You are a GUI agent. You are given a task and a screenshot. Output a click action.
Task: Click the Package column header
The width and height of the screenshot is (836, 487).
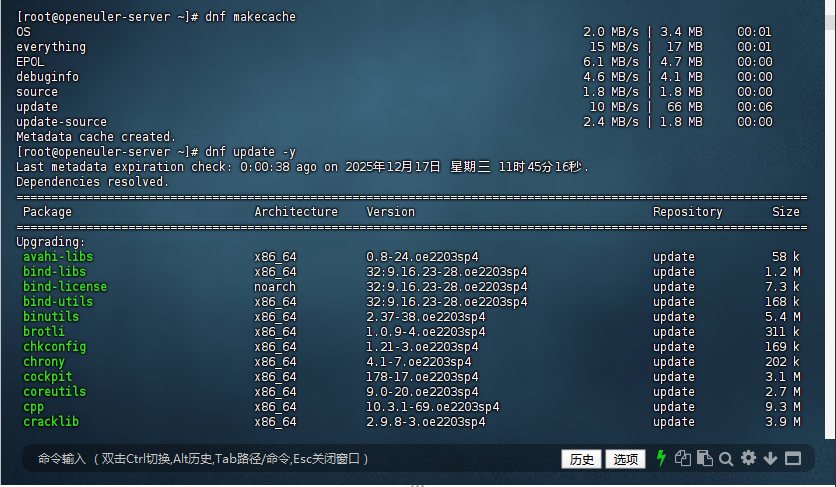click(x=47, y=212)
